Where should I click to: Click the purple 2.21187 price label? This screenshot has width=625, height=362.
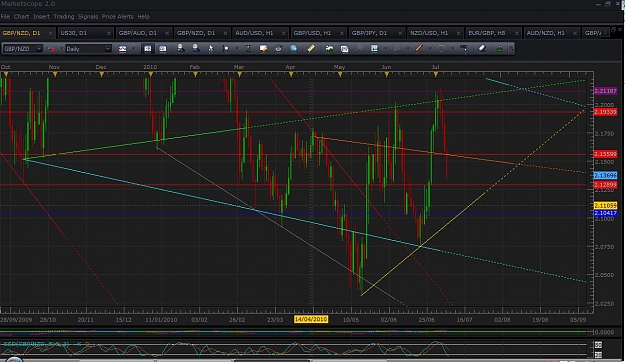(605, 91)
